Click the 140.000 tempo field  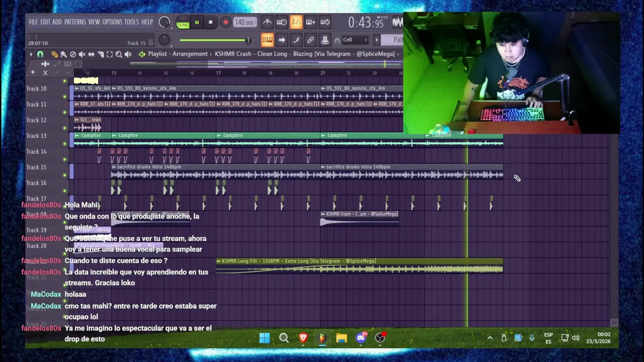tap(244, 22)
